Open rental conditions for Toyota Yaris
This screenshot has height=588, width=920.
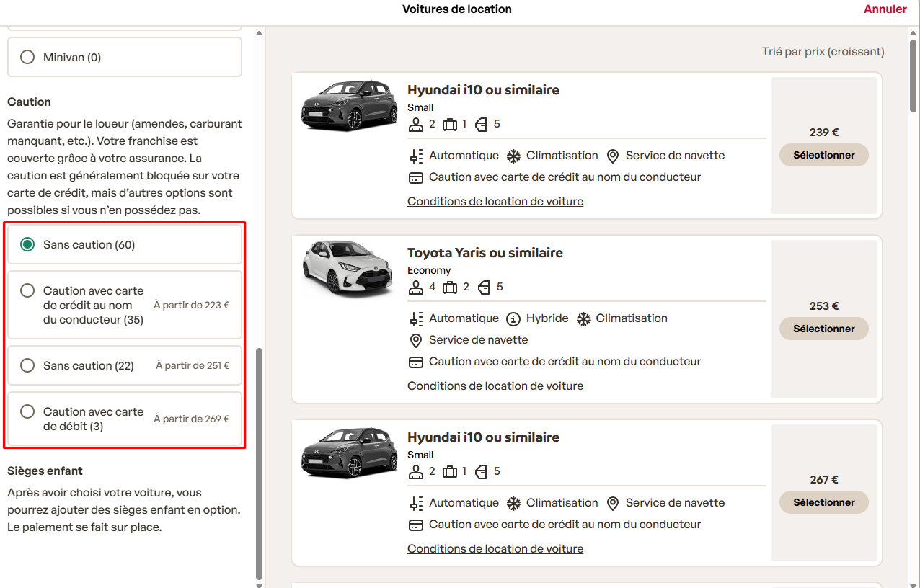point(495,386)
